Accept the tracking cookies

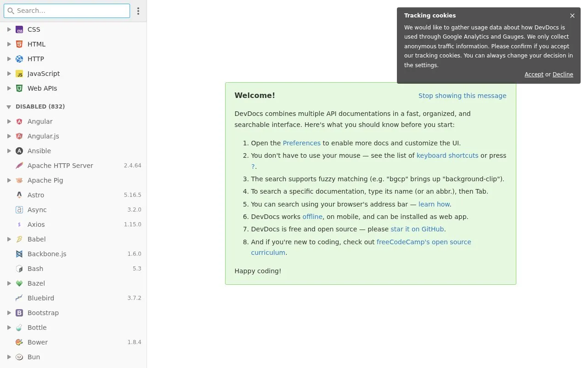tap(534, 75)
